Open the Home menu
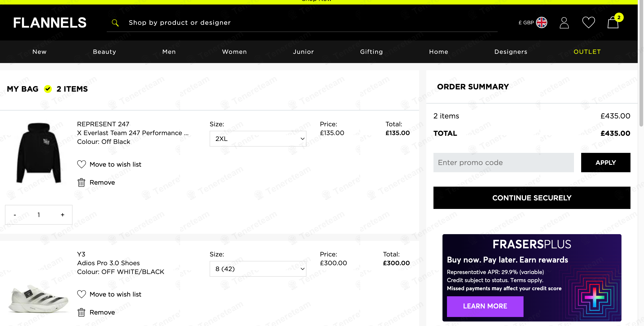 [x=438, y=52]
